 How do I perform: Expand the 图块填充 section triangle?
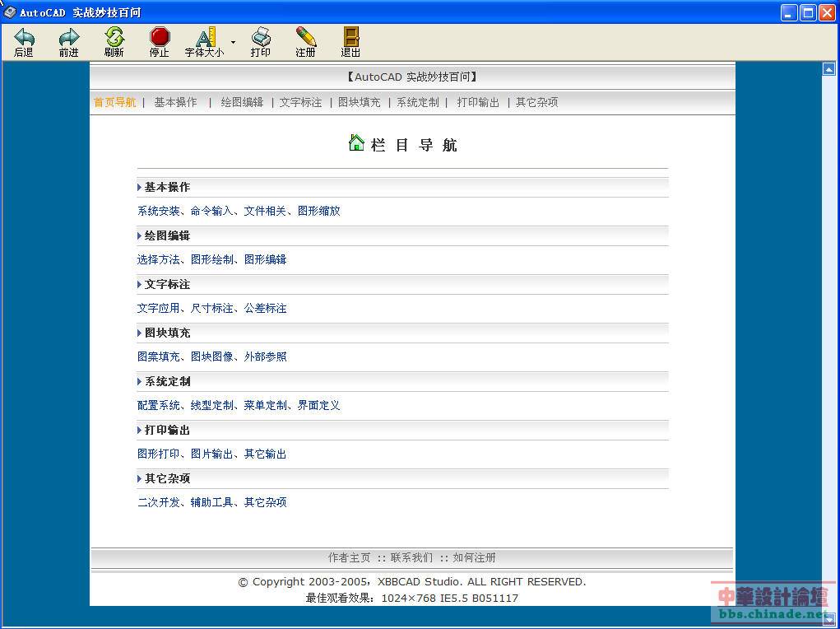[139, 333]
